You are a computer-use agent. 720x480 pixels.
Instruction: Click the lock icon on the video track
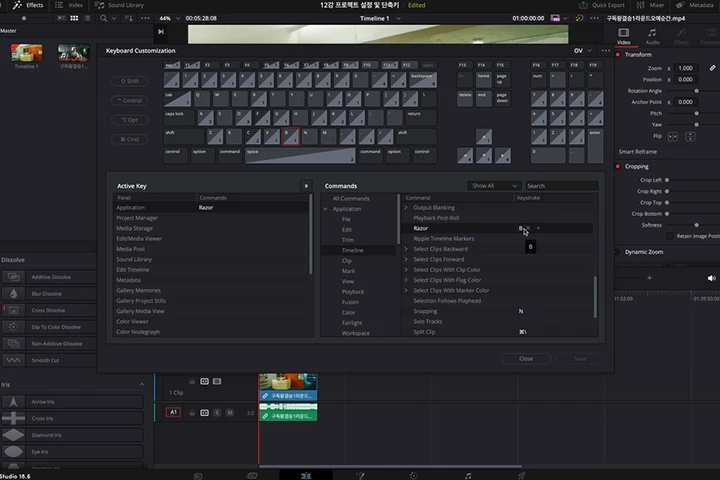(x=192, y=382)
